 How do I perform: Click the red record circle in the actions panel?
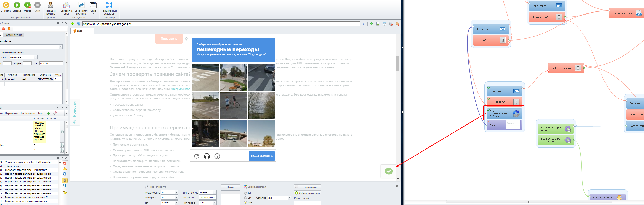pyautogui.click(x=3, y=29)
